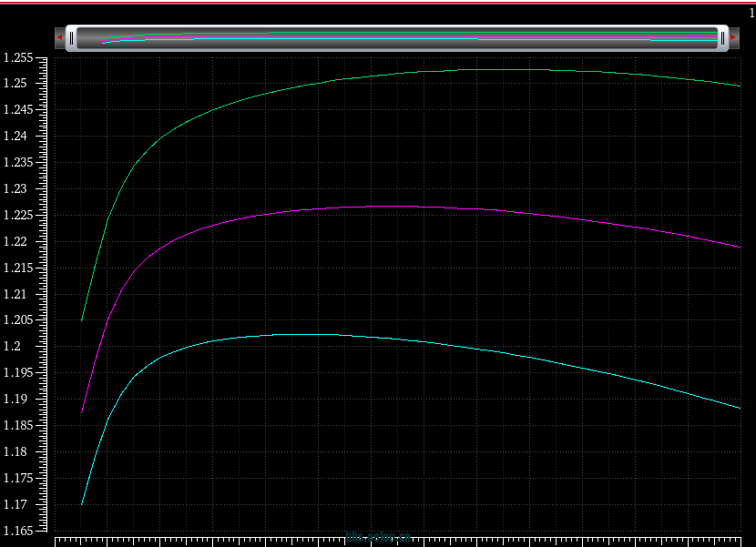Click the 1.23 Y-axis label
Image resolution: width=756 pixels, height=547 pixels.
[x=15, y=189]
